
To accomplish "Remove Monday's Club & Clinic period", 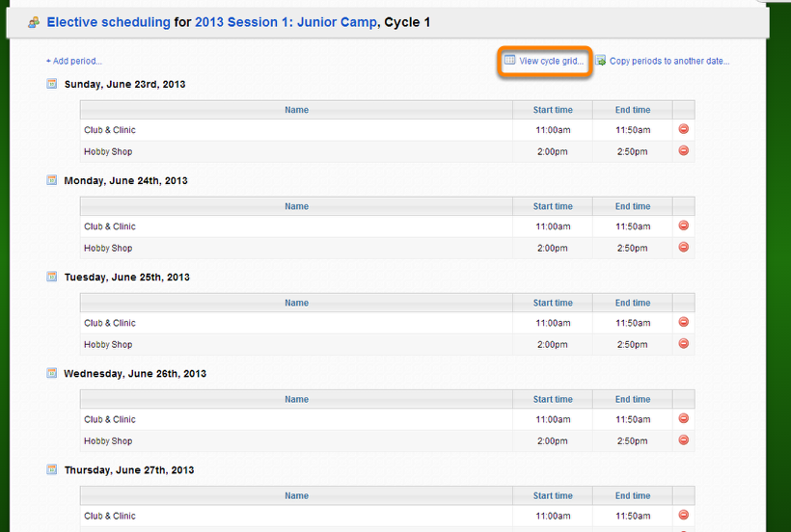I will tap(683, 226).
